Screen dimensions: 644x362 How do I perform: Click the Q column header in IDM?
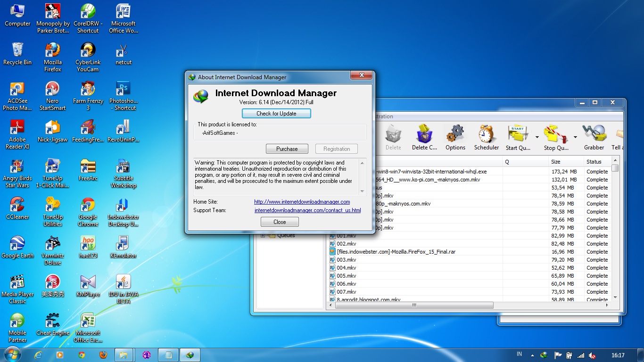click(526, 162)
